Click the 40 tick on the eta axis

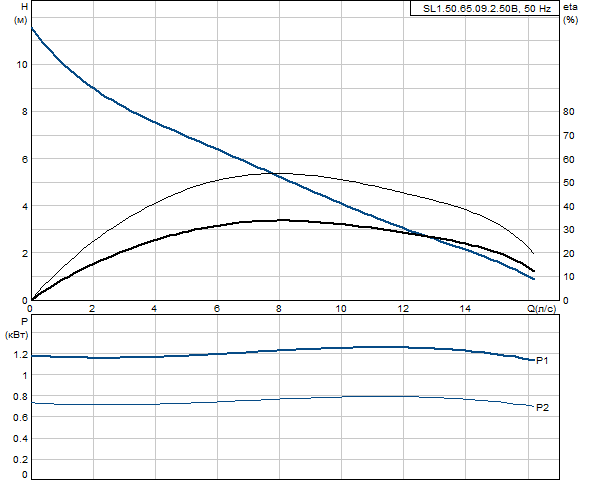click(x=568, y=207)
